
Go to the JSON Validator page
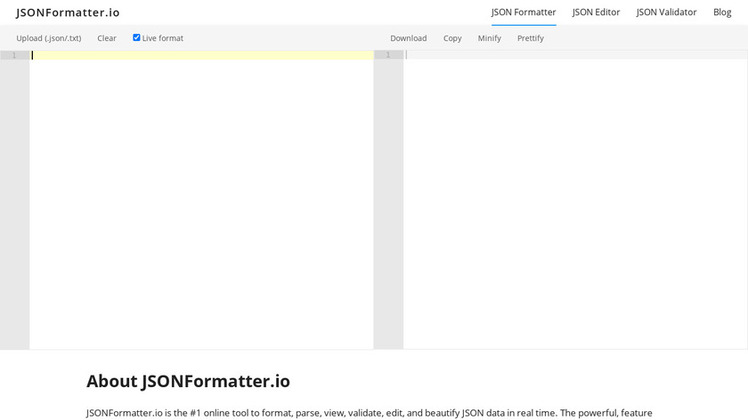pyautogui.click(x=666, y=12)
